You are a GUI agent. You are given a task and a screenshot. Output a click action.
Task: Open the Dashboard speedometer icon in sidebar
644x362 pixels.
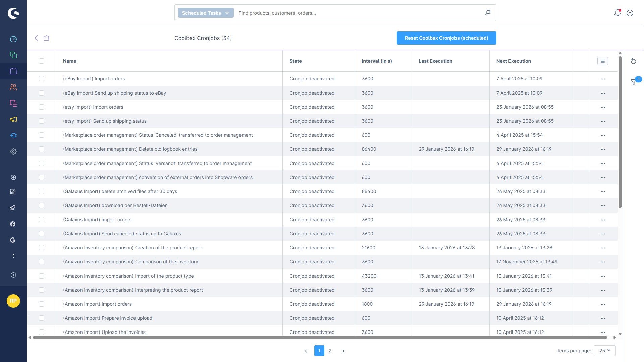tap(13, 39)
